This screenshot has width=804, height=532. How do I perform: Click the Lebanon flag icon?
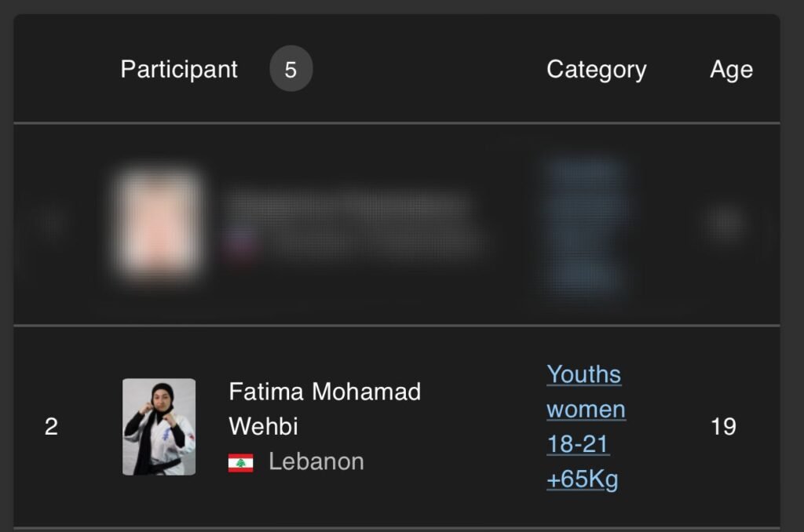[x=240, y=463]
